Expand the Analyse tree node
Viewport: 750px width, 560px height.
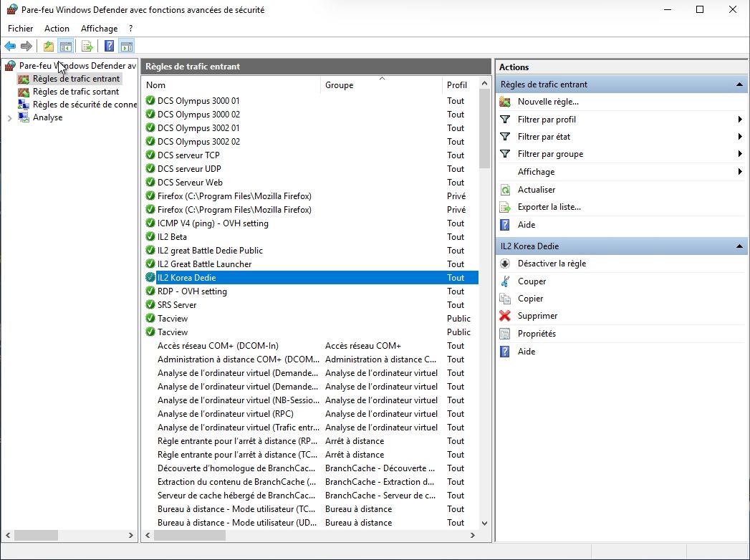[x=9, y=117]
